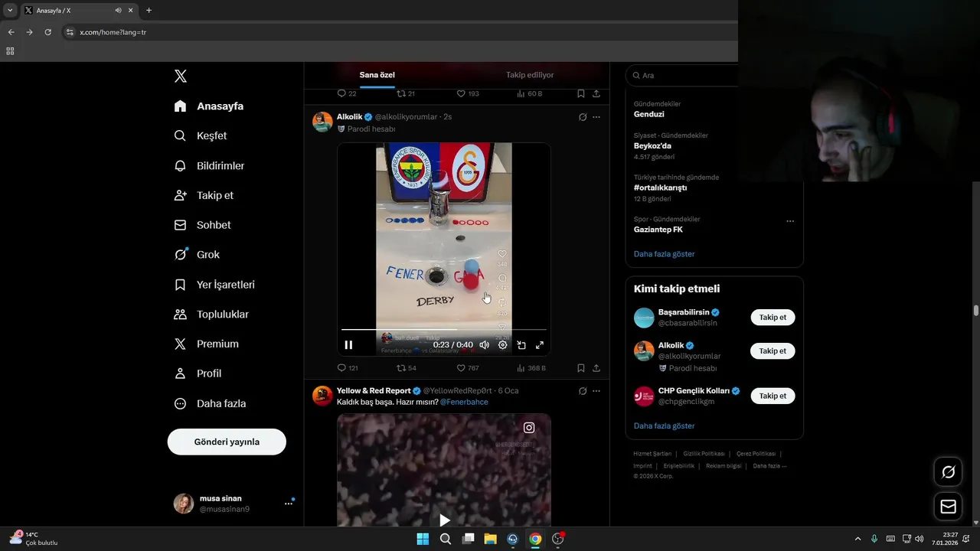Seek on the video progress bar

click(x=444, y=330)
